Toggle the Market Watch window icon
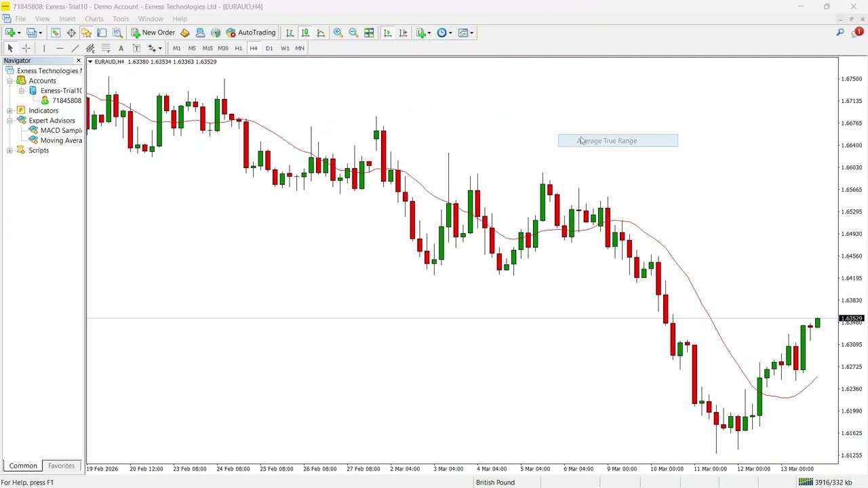The image size is (868, 488). (x=56, y=33)
